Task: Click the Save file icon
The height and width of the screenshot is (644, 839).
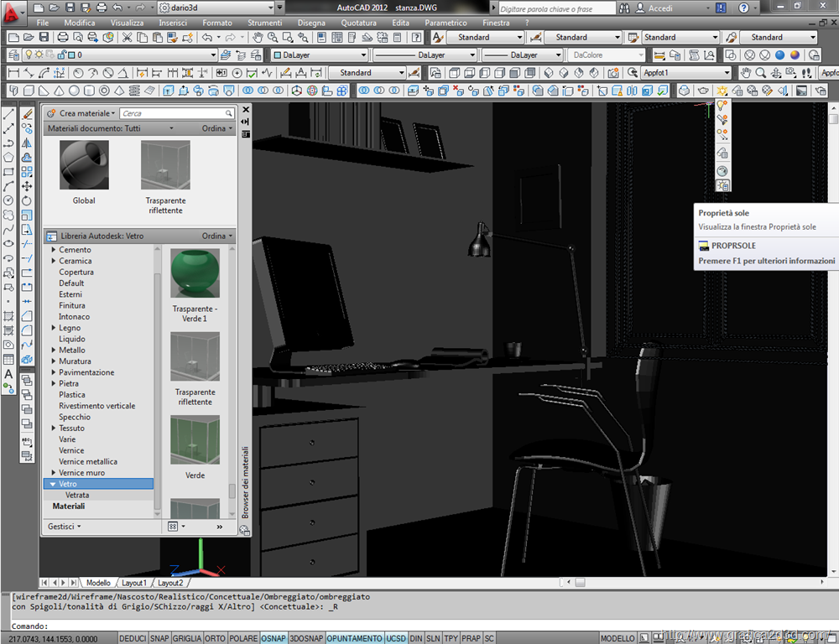Action: tap(43, 38)
